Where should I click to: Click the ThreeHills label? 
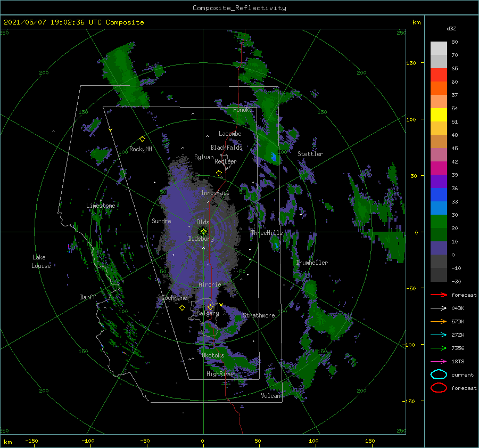[267, 233]
